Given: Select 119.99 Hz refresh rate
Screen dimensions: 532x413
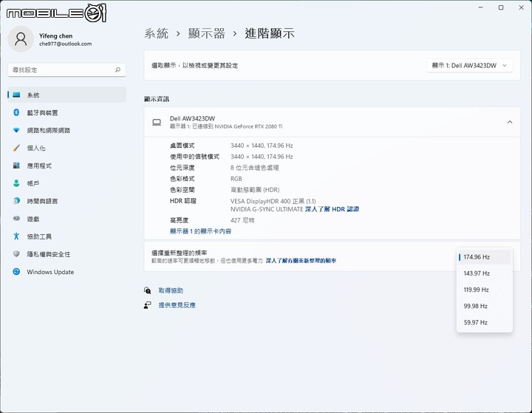Looking at the screenshot, I should 484,290.
